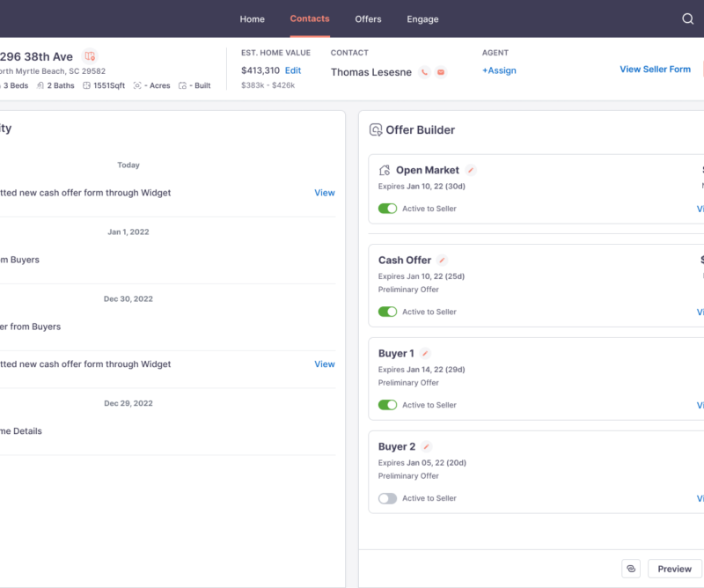Click Edit next to the estimated home value
Screen dimensions: 704x588
pyautogui.click(x=293, y=70)
